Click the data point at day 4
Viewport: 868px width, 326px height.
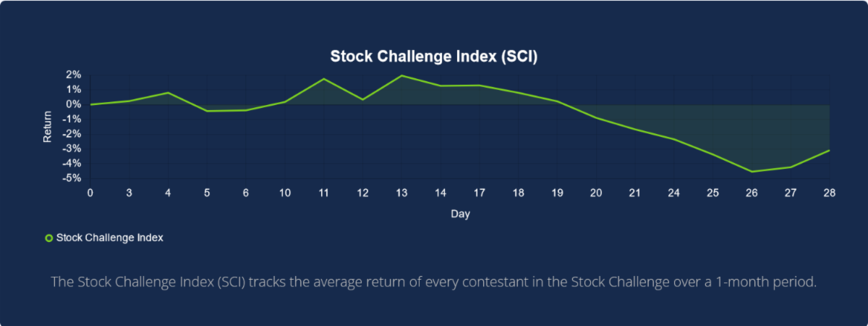click(169, 93)
